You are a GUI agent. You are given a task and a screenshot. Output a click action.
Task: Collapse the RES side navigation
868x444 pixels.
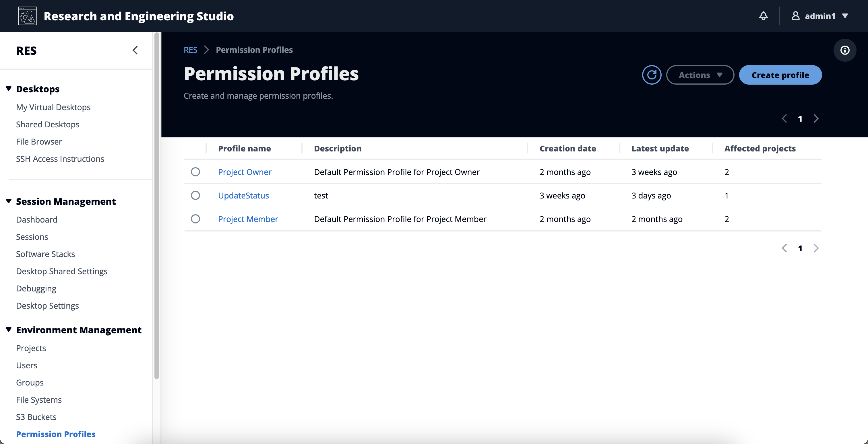click(135, 50)
